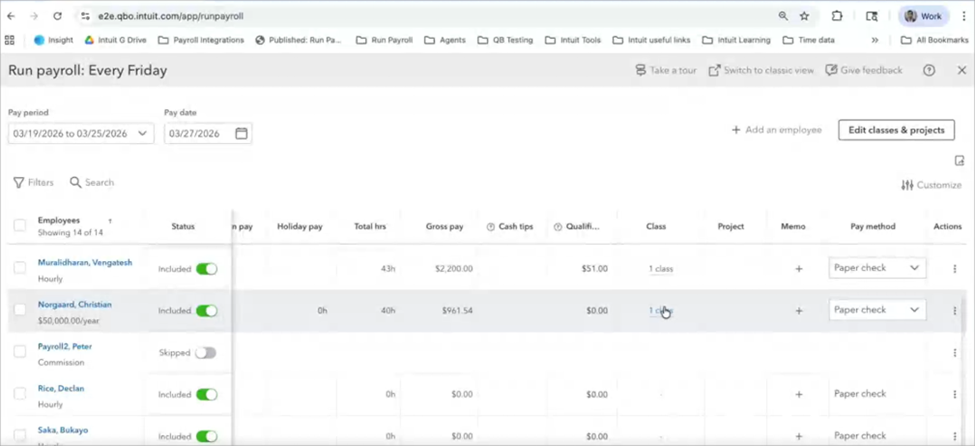Screen dimensions: 975x446
Task: Open the Filters funnel icon
Action: pyautogui.click(x=19, y=183)
